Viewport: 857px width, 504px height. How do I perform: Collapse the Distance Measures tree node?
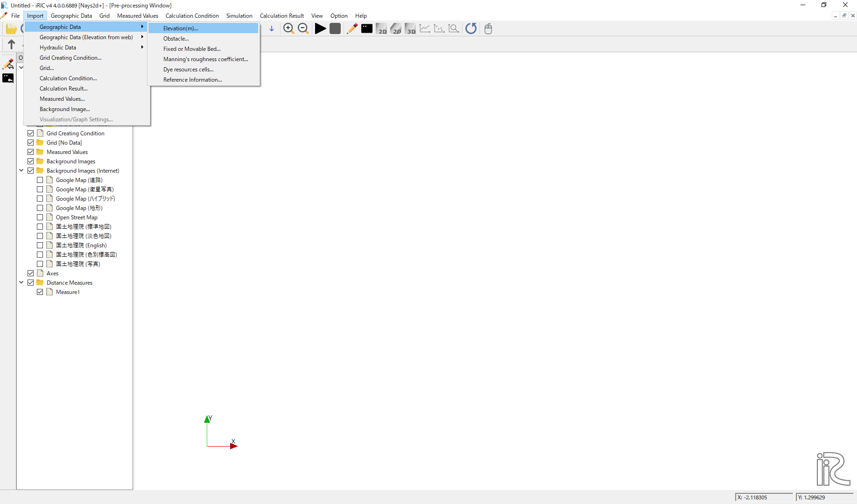(21, 282)
